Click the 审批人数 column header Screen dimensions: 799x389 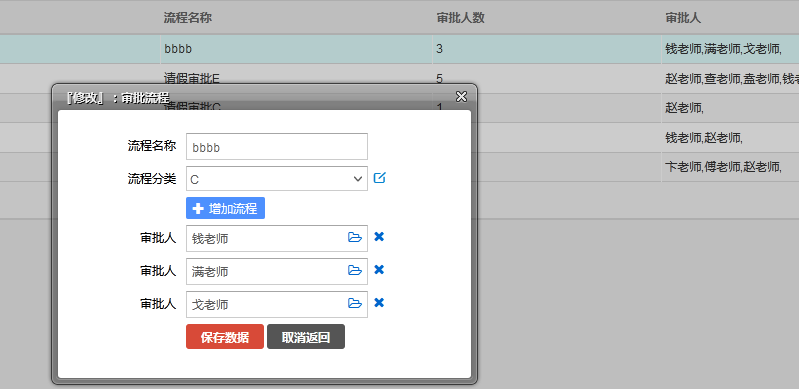461,18
